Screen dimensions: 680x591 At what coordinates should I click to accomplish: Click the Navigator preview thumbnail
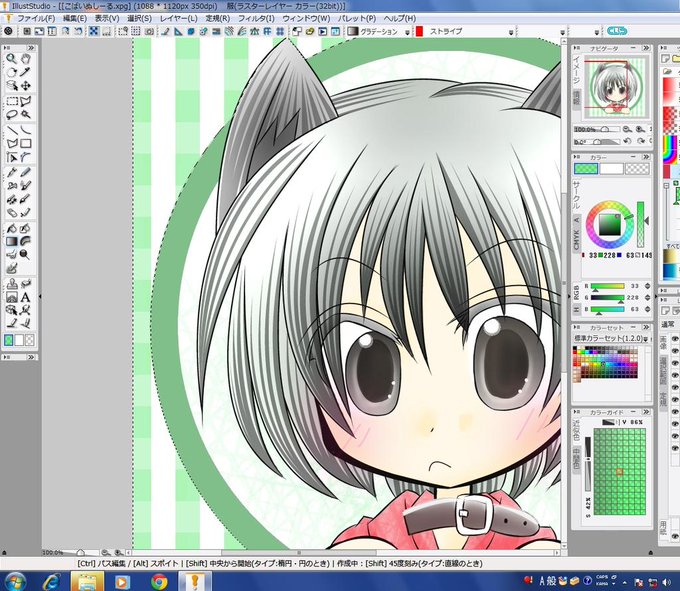point(615,88)
